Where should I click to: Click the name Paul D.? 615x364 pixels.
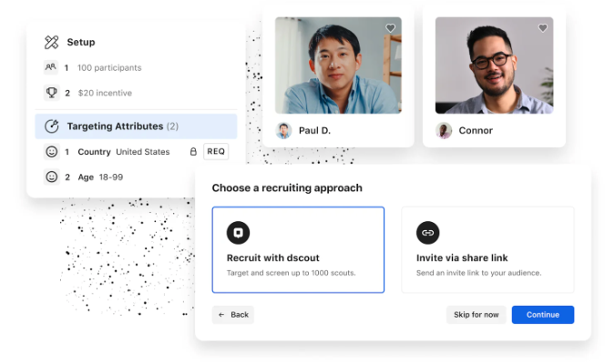[314, 130]
